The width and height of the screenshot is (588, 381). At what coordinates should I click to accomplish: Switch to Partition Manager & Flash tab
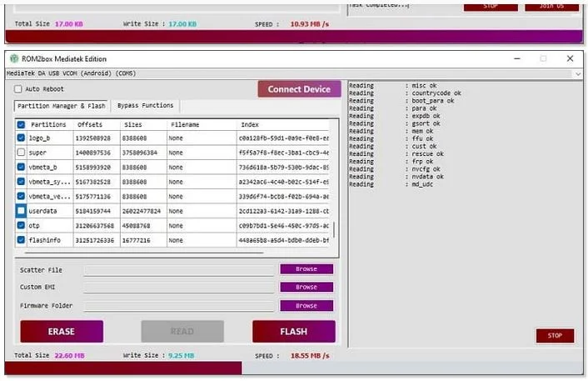(61, 106)
